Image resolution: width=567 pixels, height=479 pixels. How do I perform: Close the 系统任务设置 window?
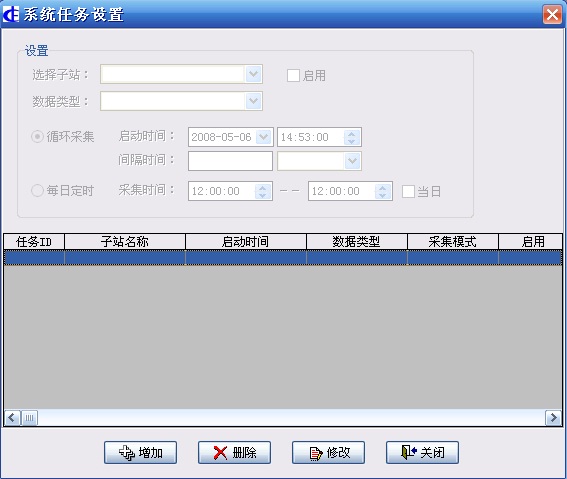(x=552, y=15)
